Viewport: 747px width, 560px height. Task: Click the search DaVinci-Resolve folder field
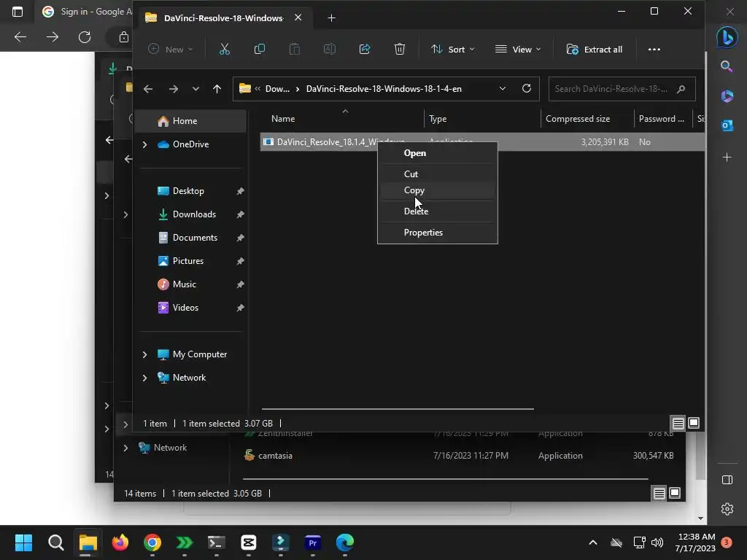622,89
